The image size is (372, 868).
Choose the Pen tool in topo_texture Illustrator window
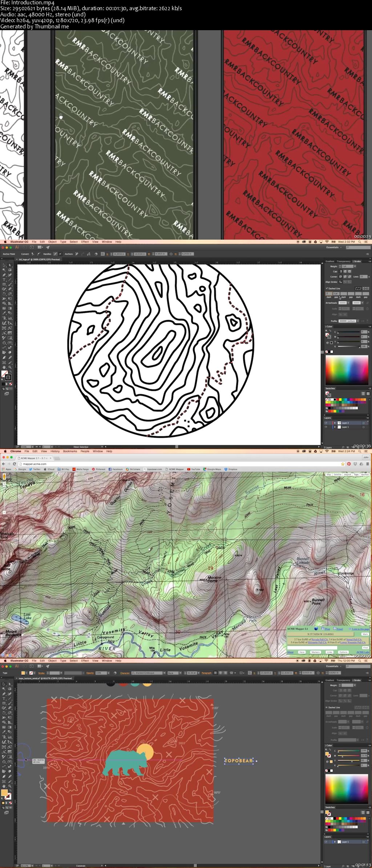pyautogui.click(x=4, y=694)
